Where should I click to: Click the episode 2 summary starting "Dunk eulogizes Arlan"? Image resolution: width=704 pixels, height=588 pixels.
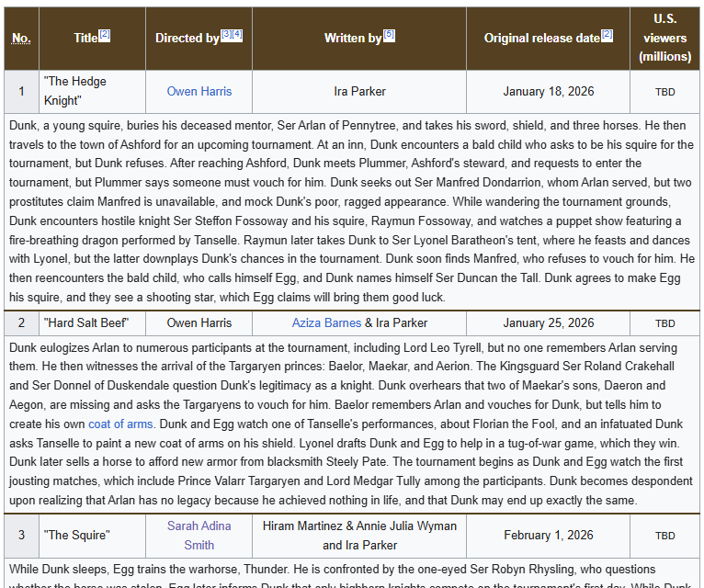[x=352, y=424]
